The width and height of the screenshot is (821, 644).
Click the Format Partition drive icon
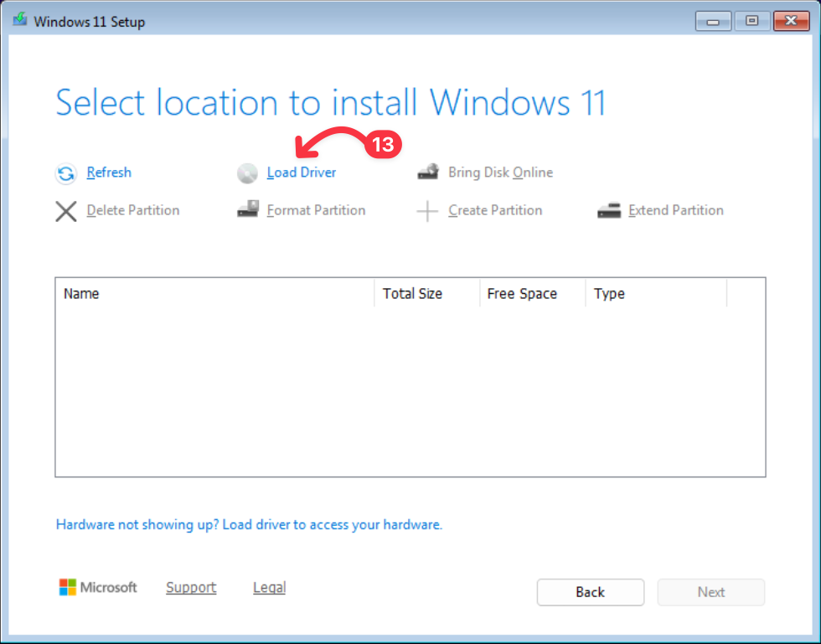click(247, 210)
